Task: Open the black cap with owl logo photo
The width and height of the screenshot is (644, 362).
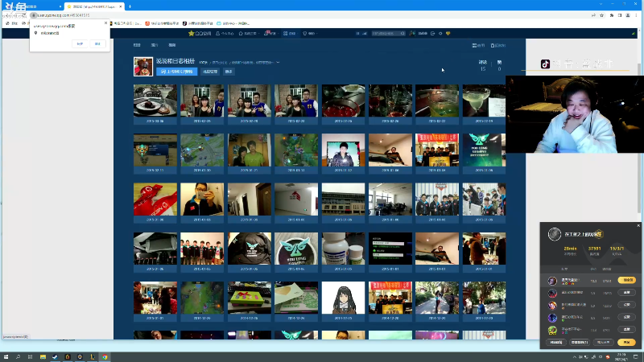Action: coord(250,249)
